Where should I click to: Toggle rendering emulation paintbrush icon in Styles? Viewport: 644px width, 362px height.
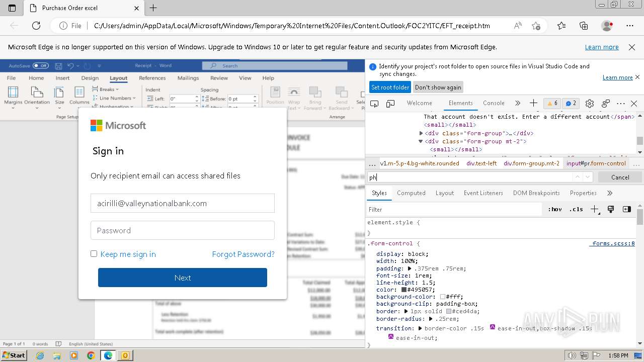tap(611, 209)
